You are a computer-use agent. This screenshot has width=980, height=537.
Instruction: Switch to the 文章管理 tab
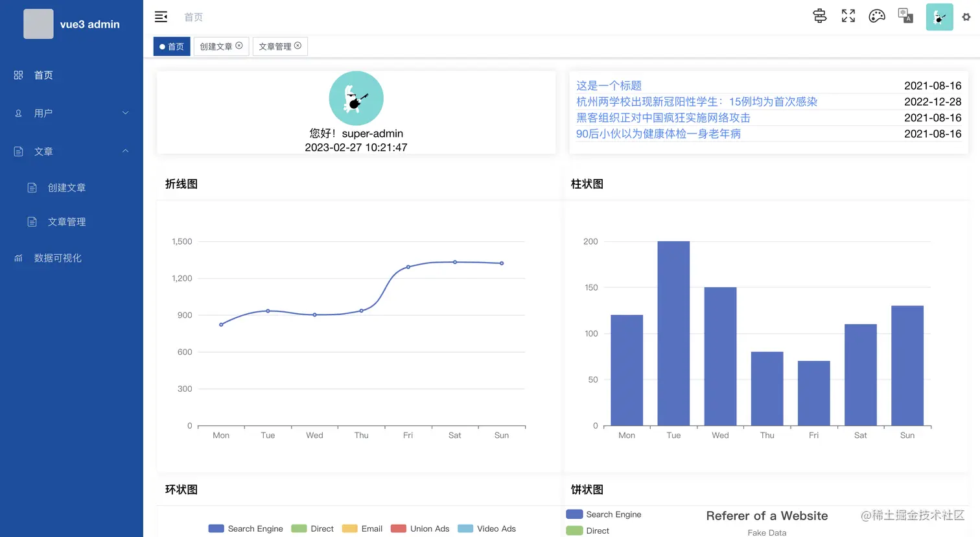coord(280,47)
